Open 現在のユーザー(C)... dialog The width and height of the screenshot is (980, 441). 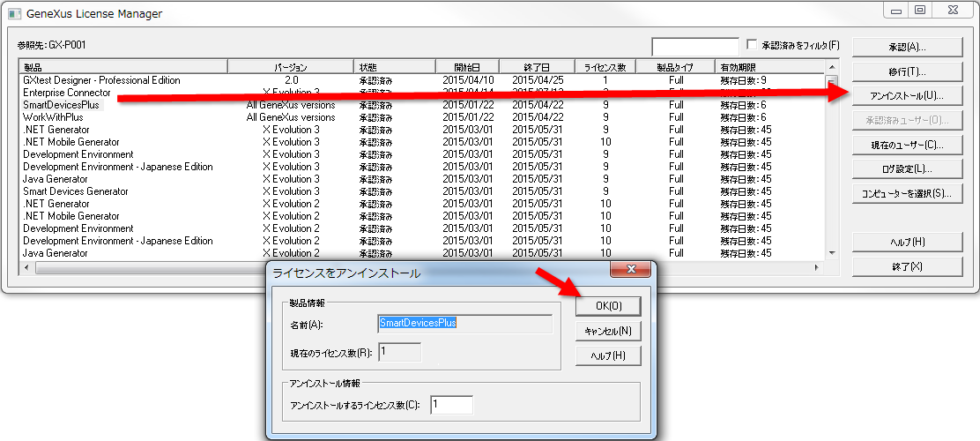tap(907, 145)
